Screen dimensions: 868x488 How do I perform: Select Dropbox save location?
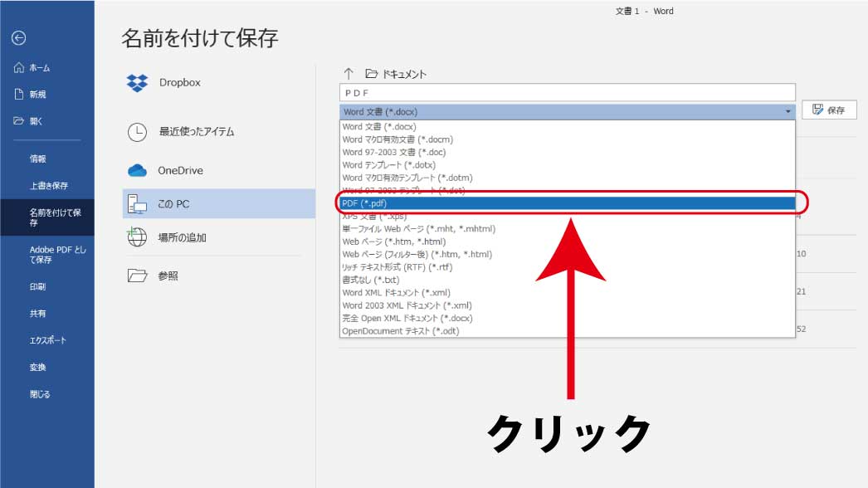164,82
